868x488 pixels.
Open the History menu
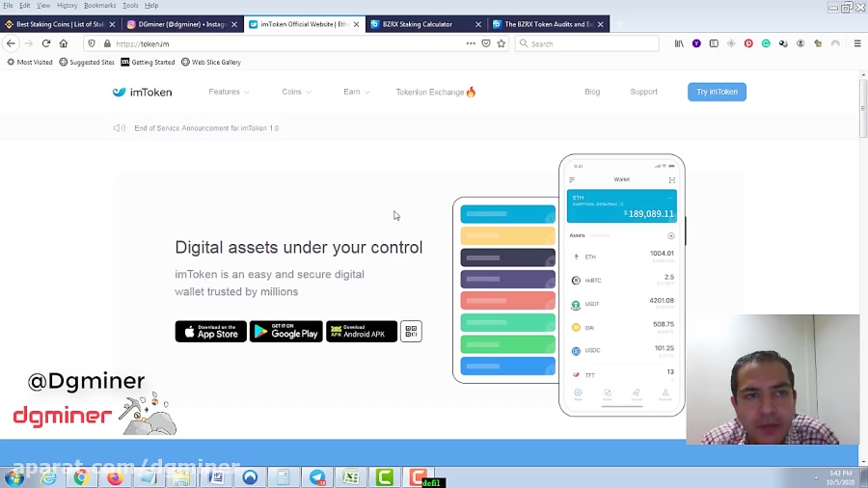point(67,6)
